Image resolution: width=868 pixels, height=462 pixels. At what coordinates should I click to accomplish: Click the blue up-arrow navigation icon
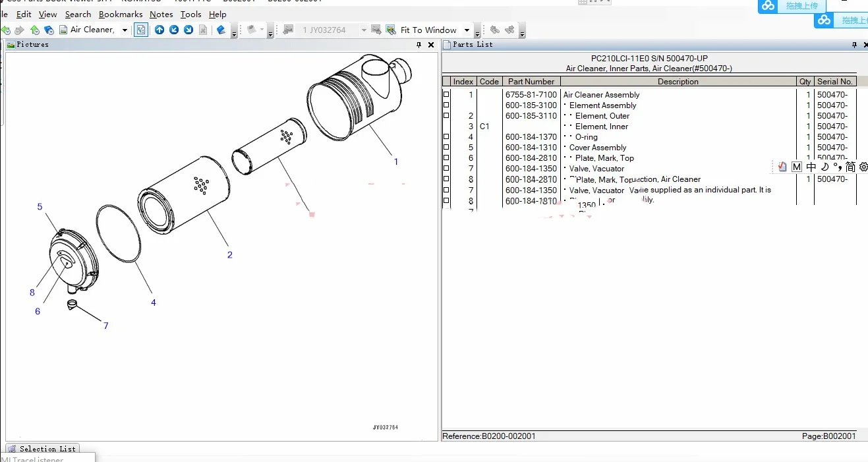(159, 30)
